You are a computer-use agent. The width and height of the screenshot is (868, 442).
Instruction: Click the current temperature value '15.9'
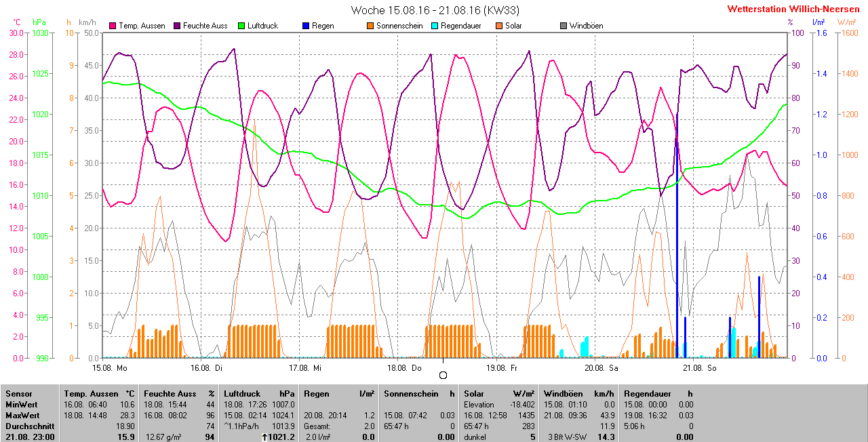coord(126,437)
